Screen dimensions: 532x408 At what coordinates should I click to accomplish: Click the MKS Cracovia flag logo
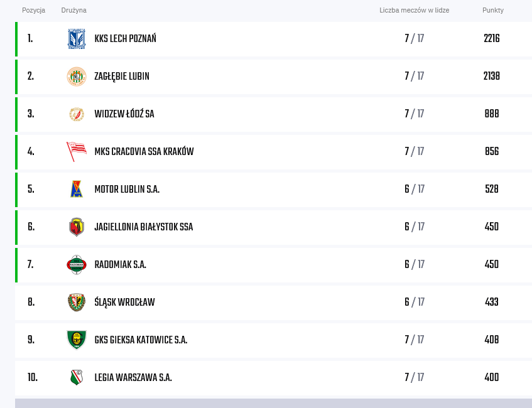(x=77, y=152)
